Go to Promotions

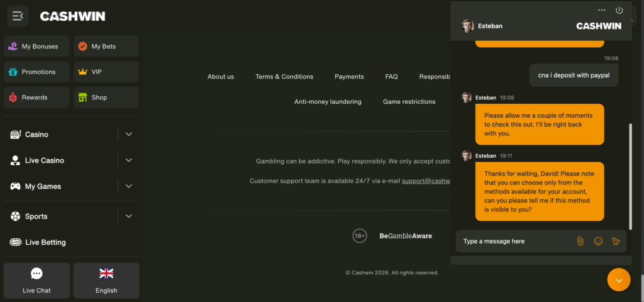pyautogui.click(x=36, y=72)
